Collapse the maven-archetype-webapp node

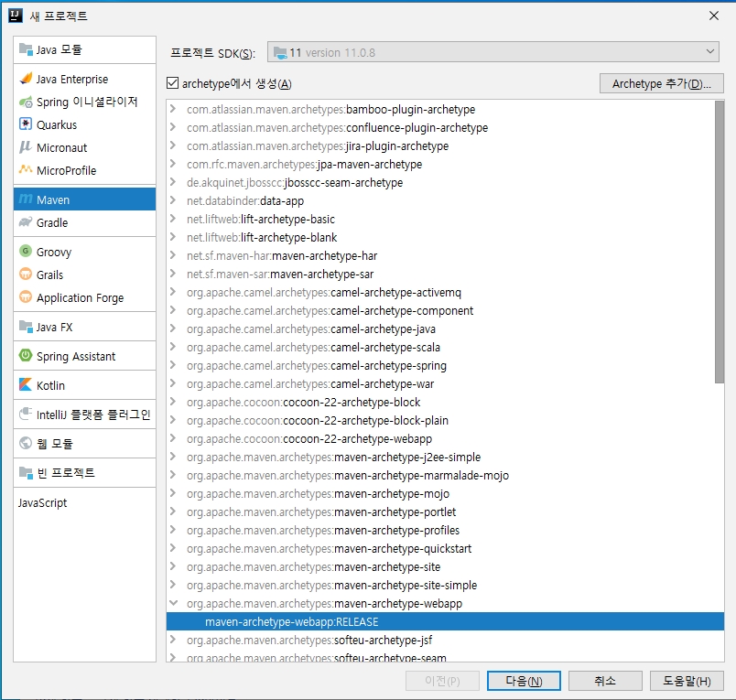point(173,603)
